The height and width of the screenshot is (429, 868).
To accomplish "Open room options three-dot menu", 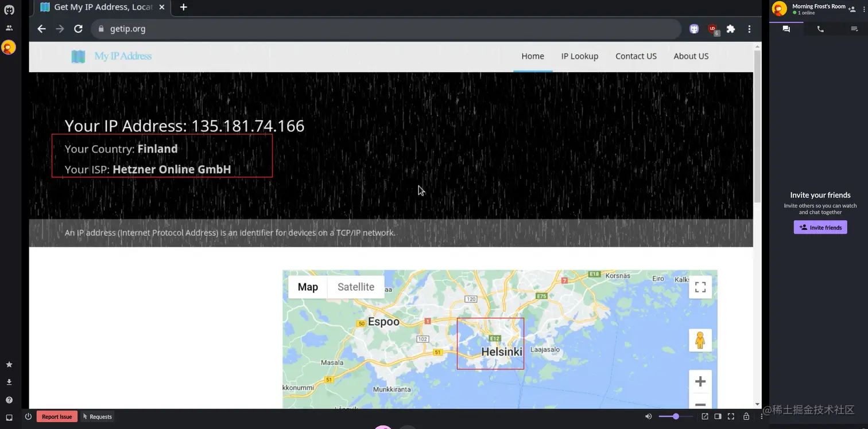I will 863,9.
